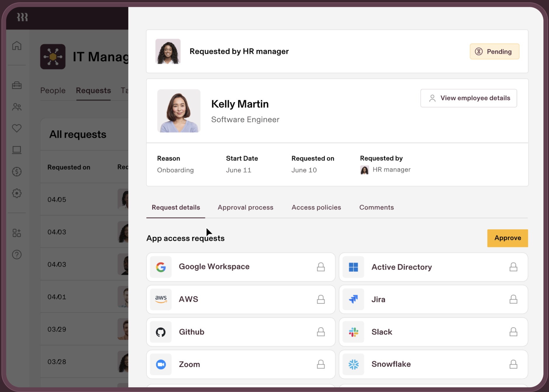Open the help question mark icon
The width and height of the screenshot is (549, 392).
point(17,255)
